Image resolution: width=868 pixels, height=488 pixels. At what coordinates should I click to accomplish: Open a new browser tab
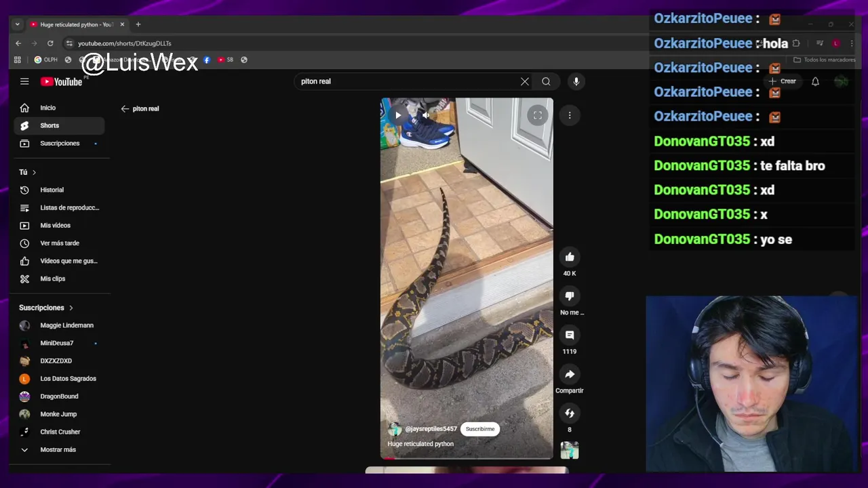click(138, 24)
